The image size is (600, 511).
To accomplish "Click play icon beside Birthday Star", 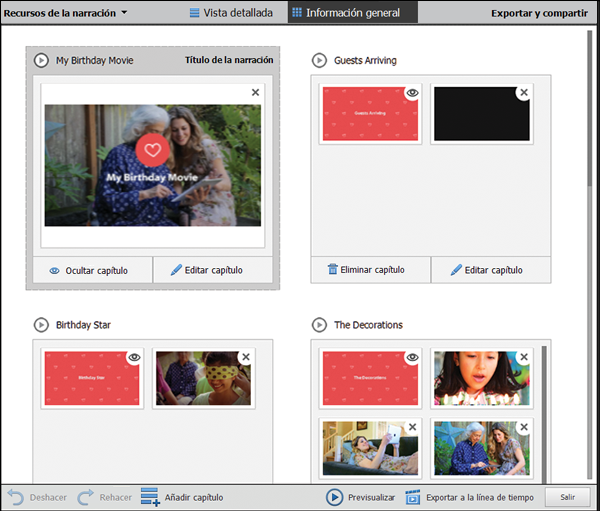I will point(41,325).
